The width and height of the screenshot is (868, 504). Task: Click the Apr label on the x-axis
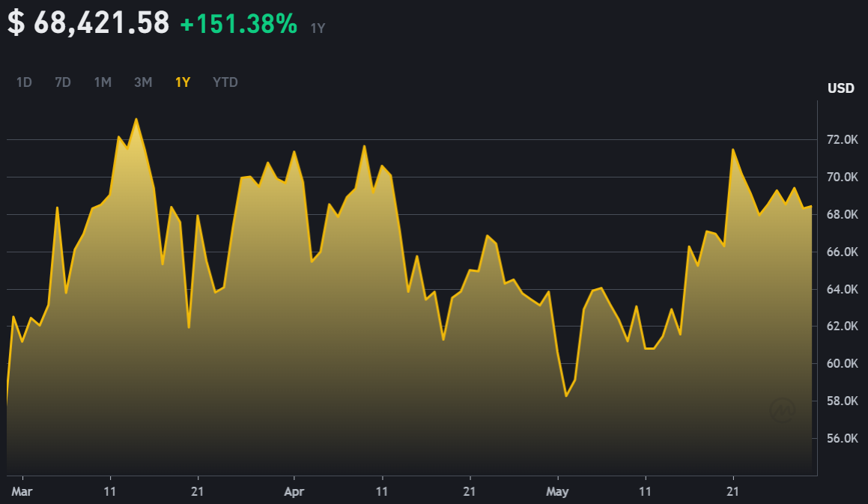294,491
